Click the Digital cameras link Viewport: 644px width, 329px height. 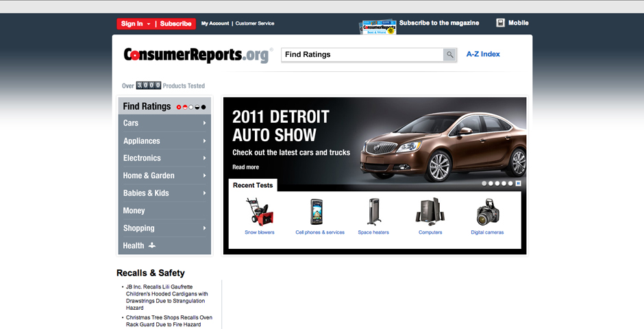[487, 232]
